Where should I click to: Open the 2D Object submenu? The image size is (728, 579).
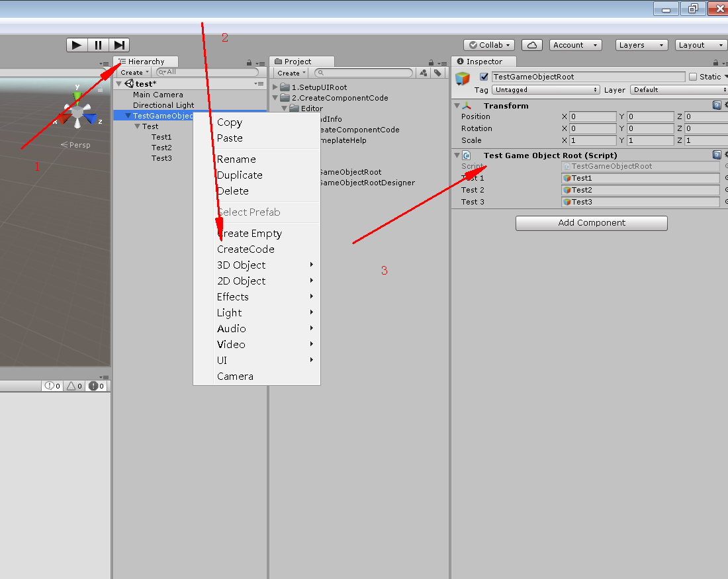pos(257,281)
